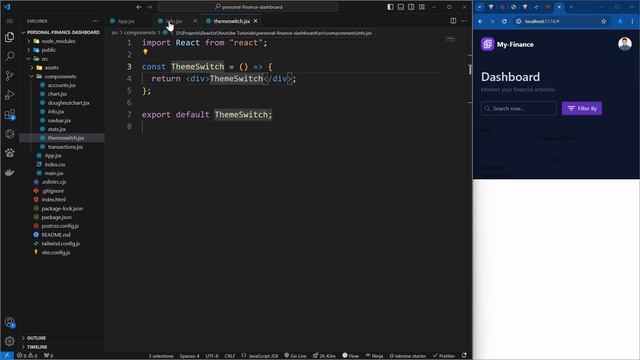
Task: Click the Search now input field
Action: coord(518,108)
